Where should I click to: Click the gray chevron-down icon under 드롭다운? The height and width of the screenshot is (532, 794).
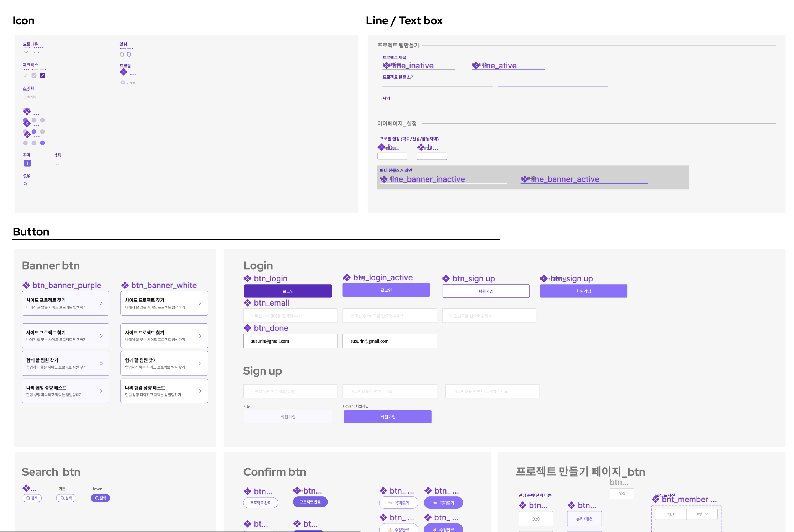[26, 52]
